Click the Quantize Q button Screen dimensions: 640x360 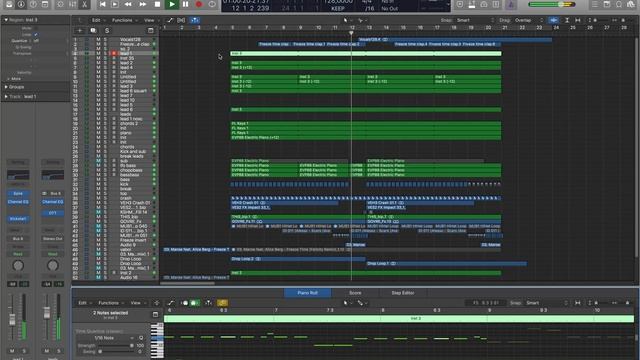[x=141, y=338]
